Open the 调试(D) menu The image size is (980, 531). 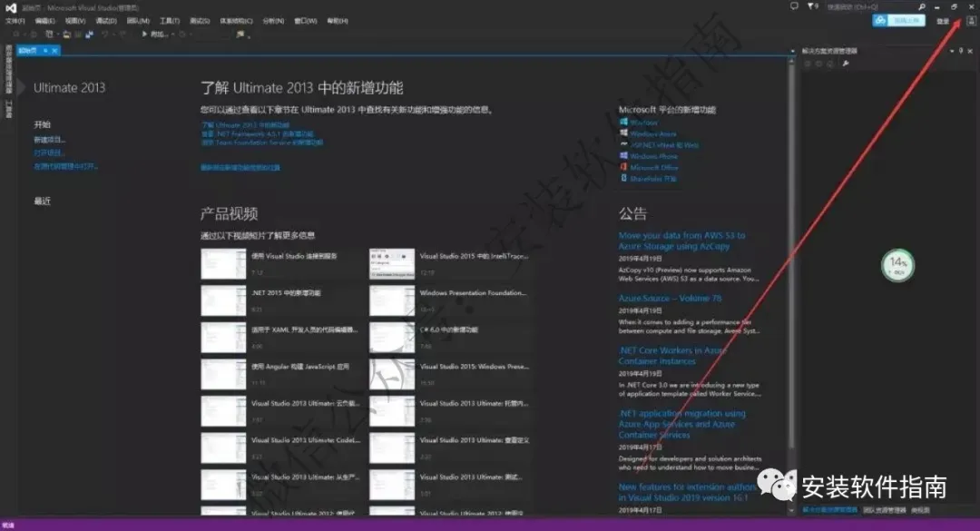[105, 21]
